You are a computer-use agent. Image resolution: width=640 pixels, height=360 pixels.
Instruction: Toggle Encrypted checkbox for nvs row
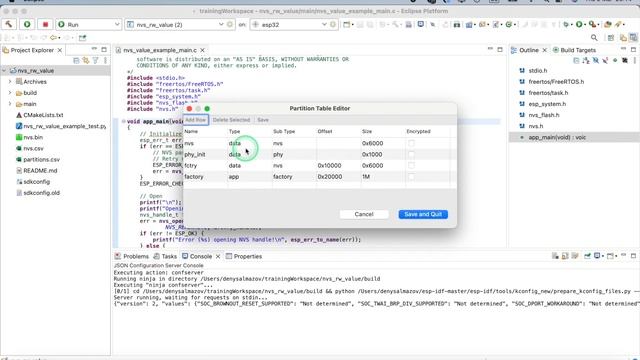pyautogui.click(x=411, y=143)
